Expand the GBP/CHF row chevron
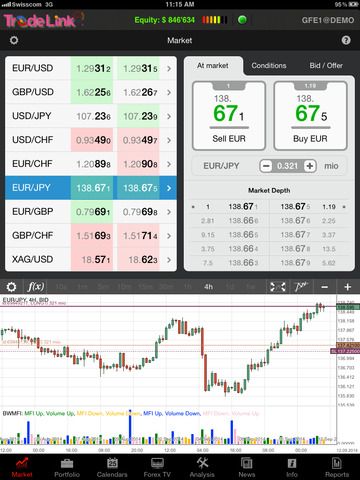360x480 pixels. 169,236
